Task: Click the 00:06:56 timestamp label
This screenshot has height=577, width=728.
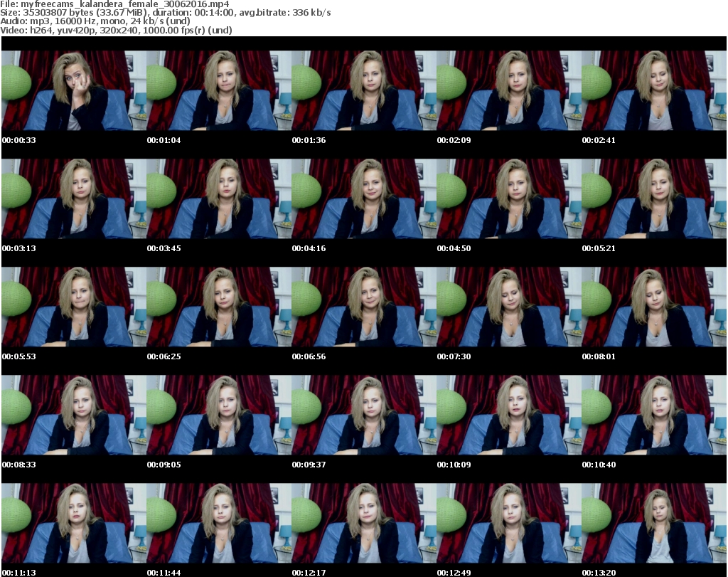Action: (x=309, y=356)
